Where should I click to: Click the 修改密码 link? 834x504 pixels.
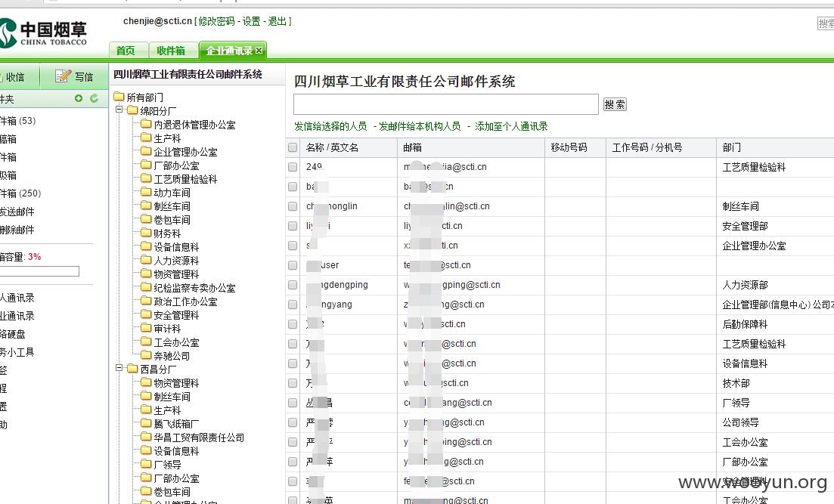click(216, 21)
